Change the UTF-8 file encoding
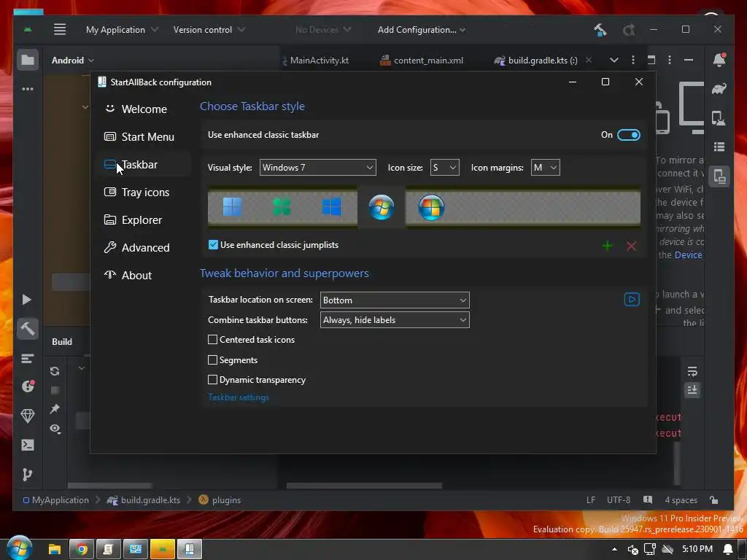Screen dimensions: 747x560 coord(619,500)
